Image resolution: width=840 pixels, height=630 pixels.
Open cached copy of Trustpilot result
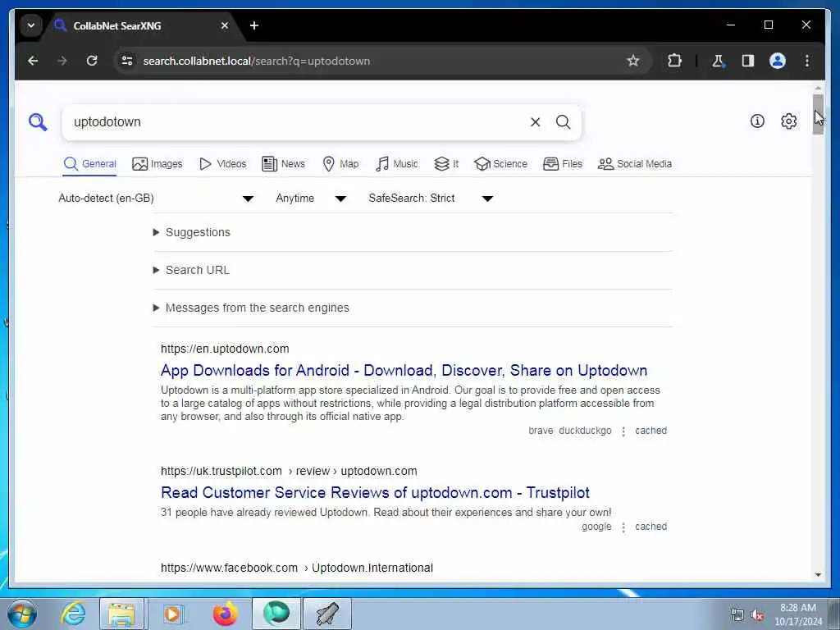tap(651, 527)
